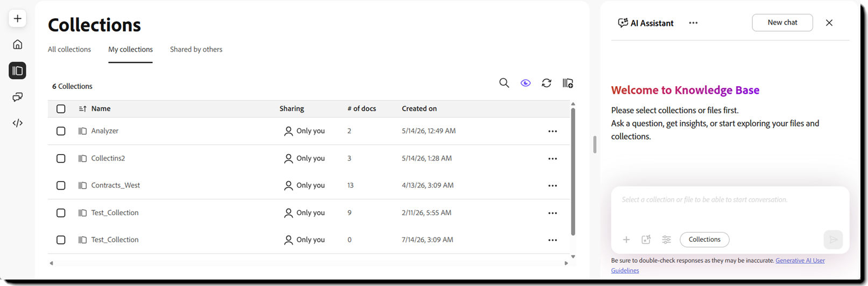Image resolution: width=868 pixels, height=286 pixels.
Task: Open more options for Test_Collection created 7/14/26
Action: tap(552, 240)
